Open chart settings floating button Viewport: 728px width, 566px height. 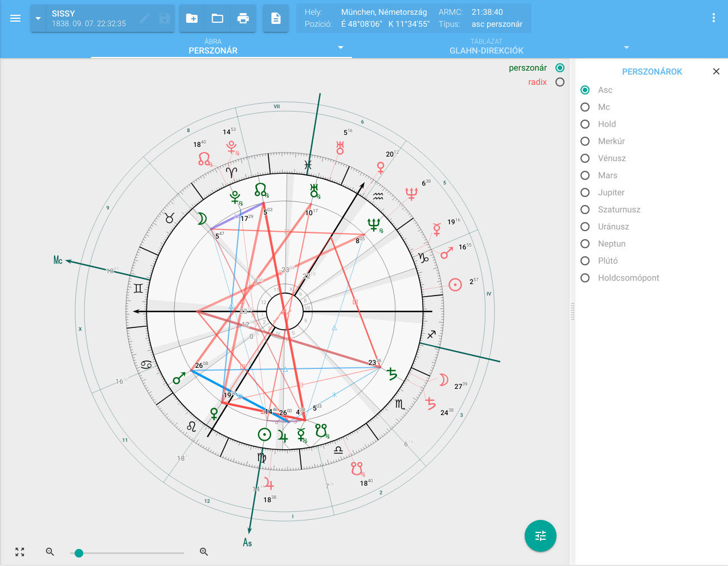point(540,536)
